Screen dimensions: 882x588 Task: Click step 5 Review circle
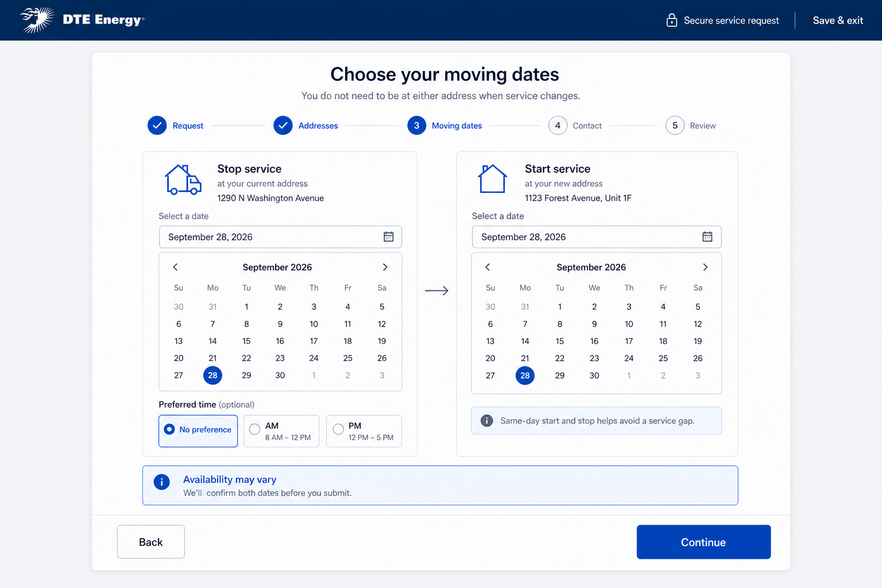pyautogui.click(x=675, y=125)
